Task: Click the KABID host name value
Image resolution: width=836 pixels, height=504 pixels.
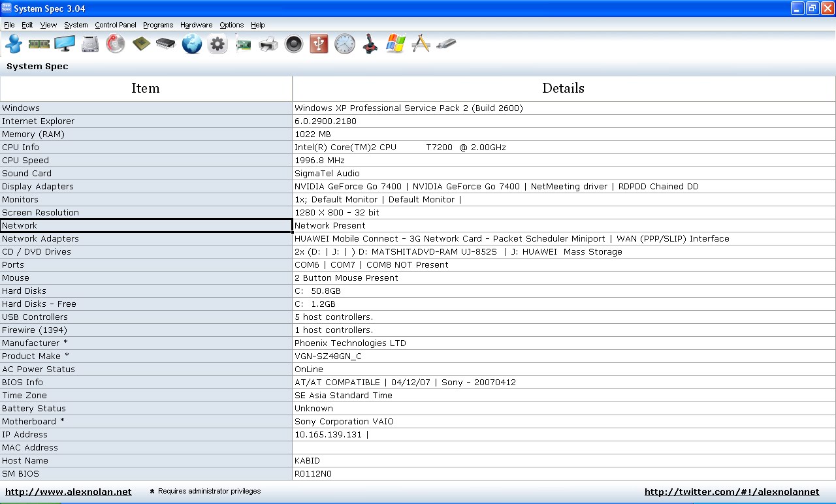Action: click(308, 461)
